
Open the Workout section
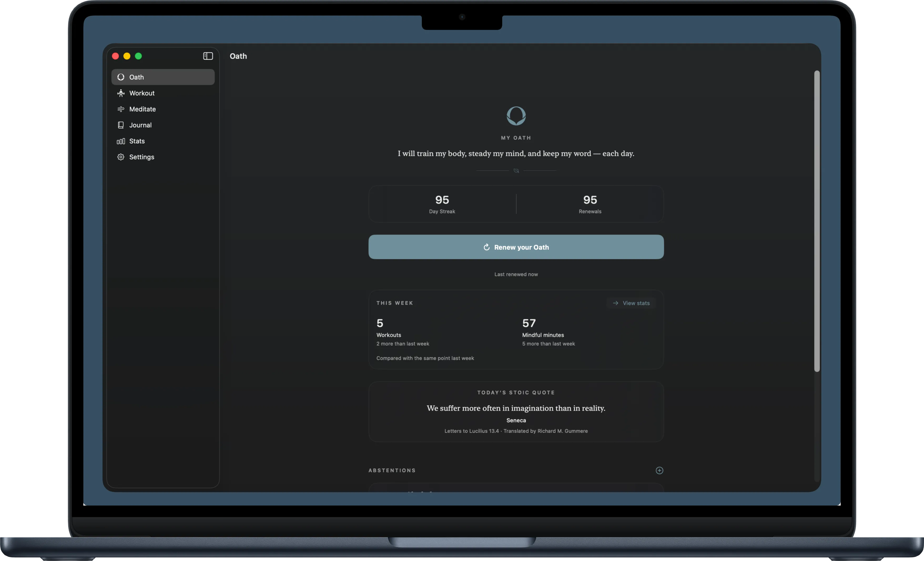pyautogui.click(x=163, y=93)
